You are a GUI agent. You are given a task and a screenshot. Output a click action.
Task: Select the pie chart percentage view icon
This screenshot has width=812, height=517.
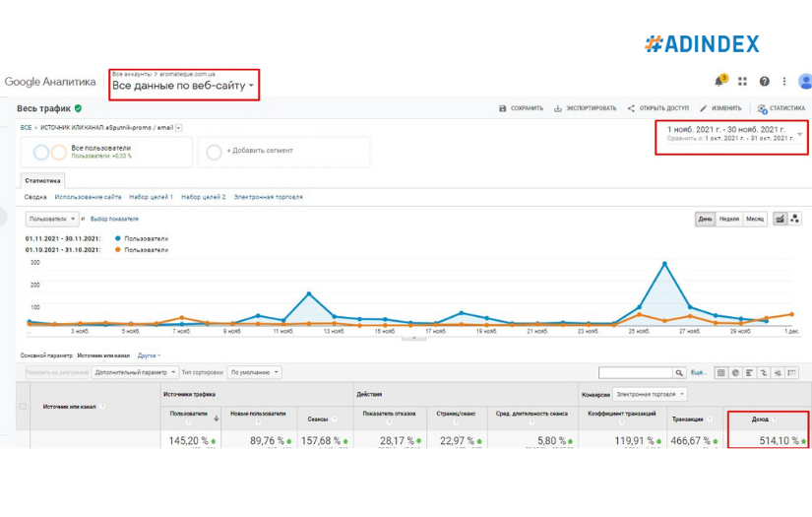(x=735, y=372)
